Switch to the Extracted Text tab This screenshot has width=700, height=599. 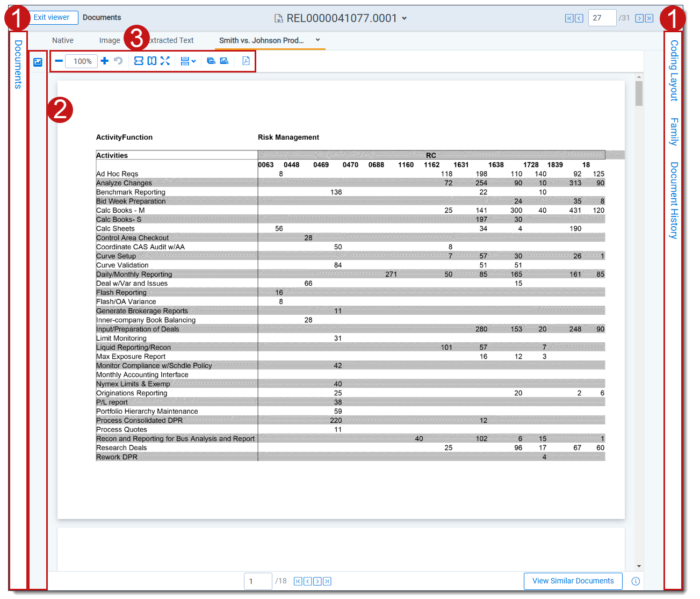click(x=171, y=40)
